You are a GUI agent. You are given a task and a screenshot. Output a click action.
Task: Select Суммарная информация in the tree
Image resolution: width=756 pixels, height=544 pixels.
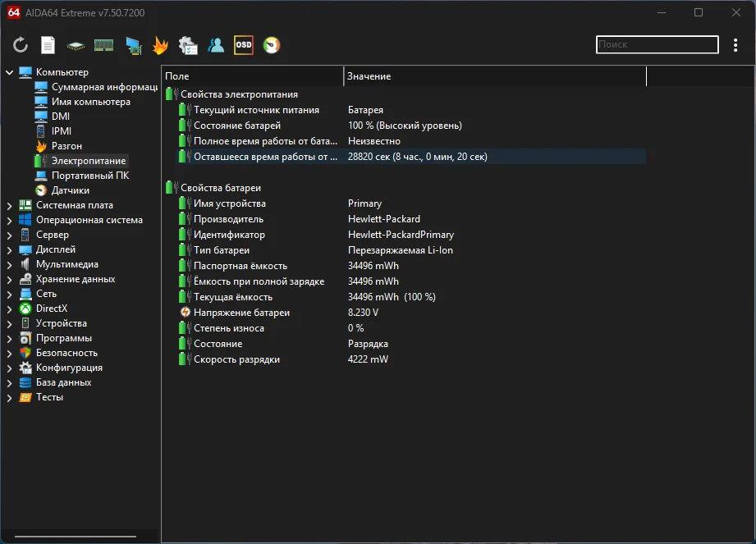(x=104, y=87)
